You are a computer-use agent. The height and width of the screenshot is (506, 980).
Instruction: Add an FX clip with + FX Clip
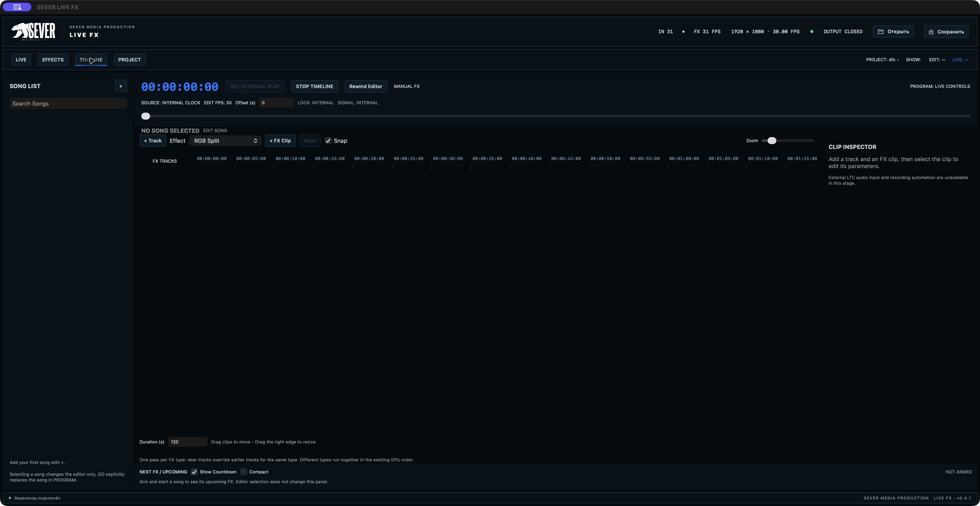[x=280, y=141]
